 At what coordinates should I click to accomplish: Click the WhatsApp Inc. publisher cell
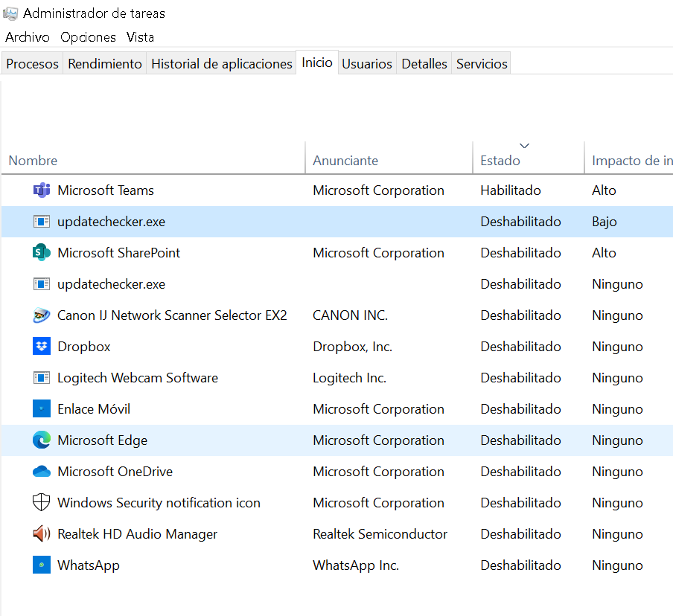(x=356, y=565)
